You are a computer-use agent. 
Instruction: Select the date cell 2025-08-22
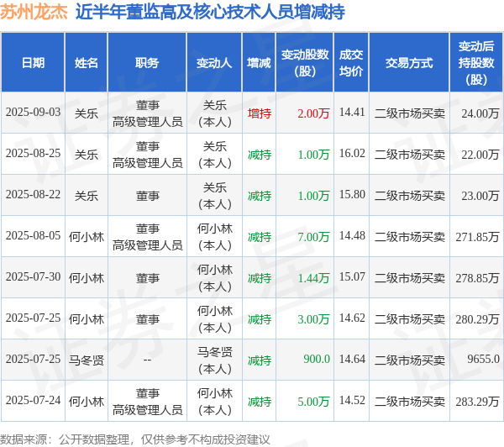[x=33, y=194]
